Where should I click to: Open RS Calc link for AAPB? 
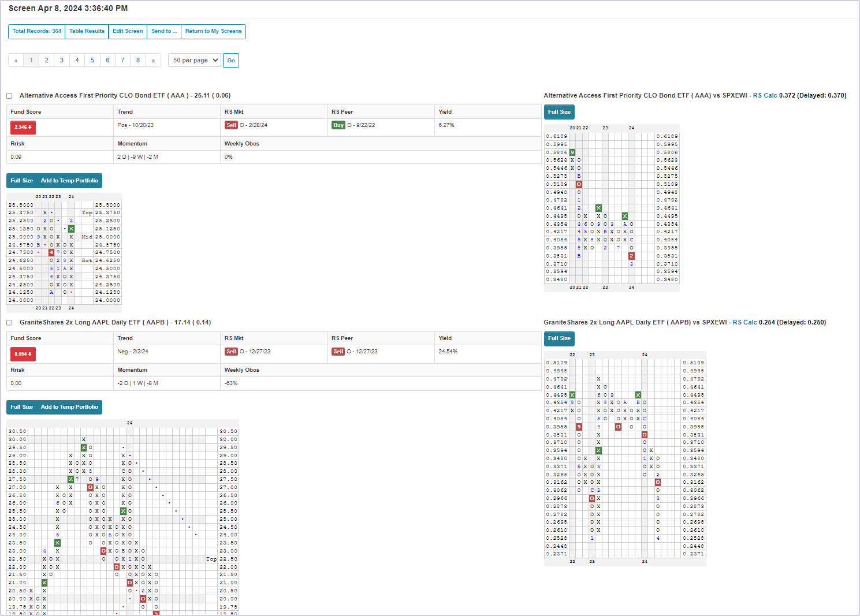(x=744, y=323)
